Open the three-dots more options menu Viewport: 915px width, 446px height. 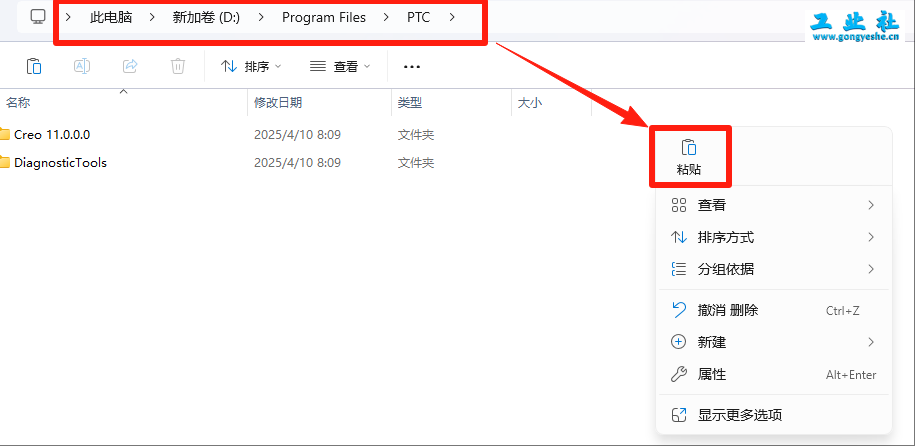412,67
